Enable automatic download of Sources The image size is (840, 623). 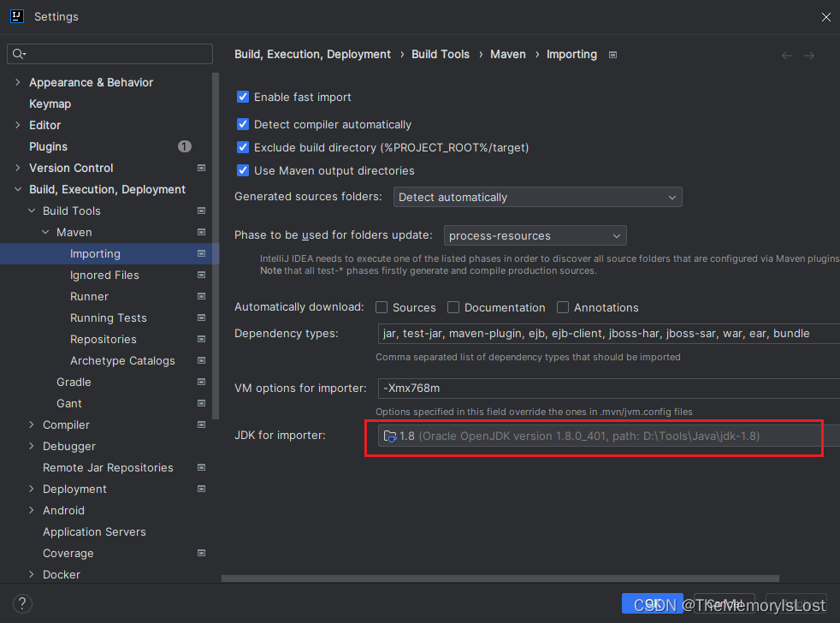tap(382, 307)
